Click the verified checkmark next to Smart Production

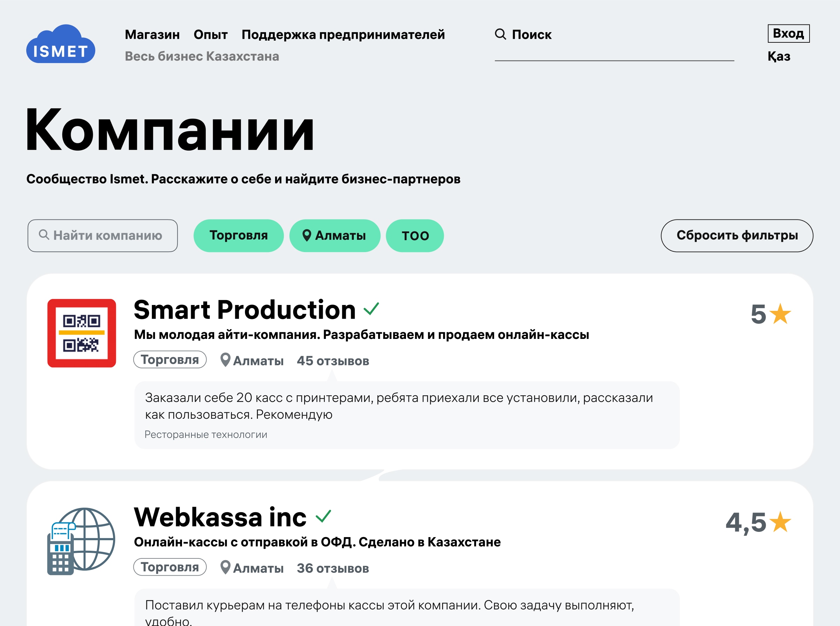pyautogui.click(x=371, y=309)
